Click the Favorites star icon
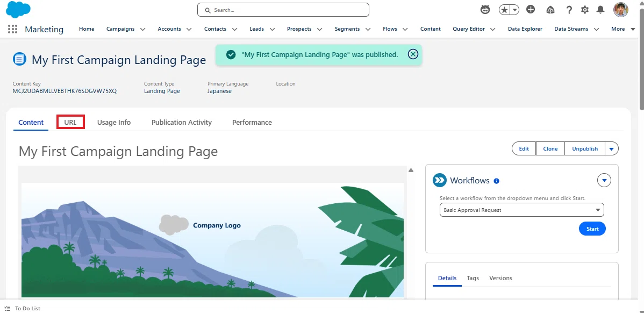644x313 pixels. [x=504, y=10]
